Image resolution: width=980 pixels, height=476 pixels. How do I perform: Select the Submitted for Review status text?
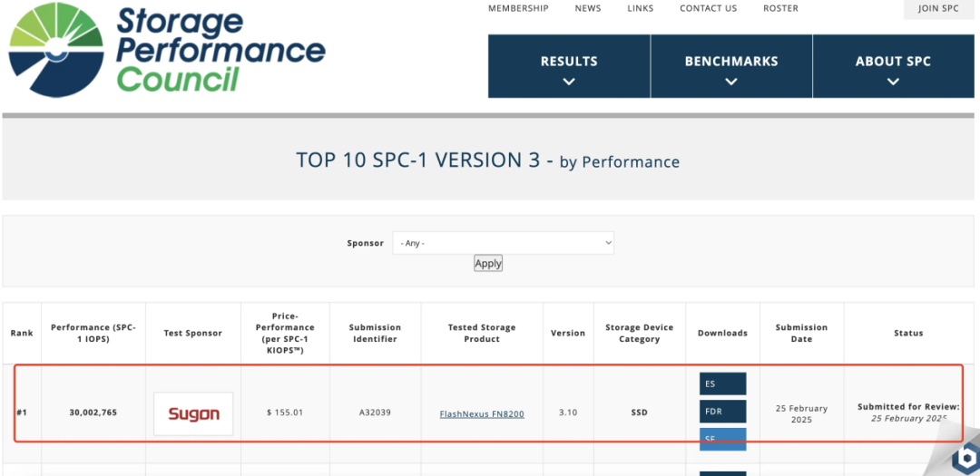pyautogui.click(x=908, y=407)
